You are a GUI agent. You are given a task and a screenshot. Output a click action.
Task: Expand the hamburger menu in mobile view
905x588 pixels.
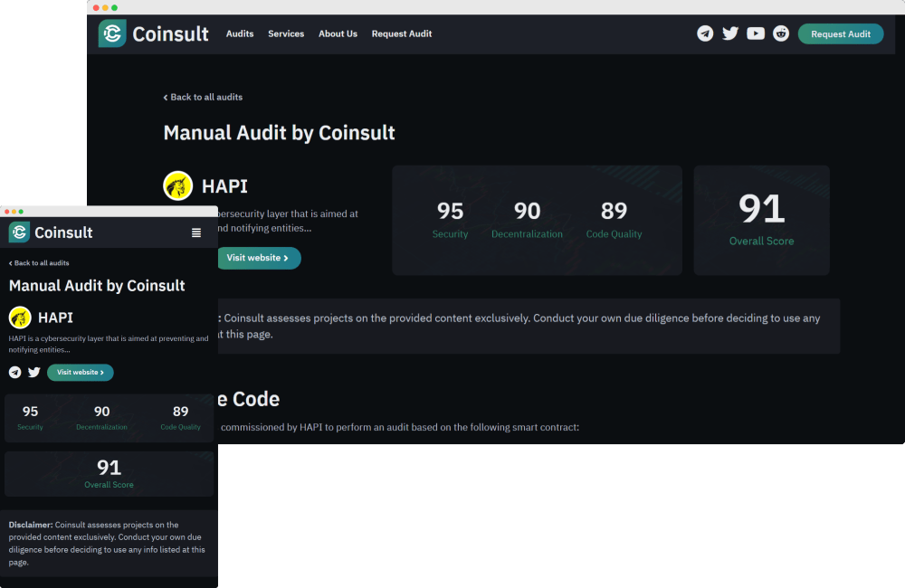[x=196, y=232]
